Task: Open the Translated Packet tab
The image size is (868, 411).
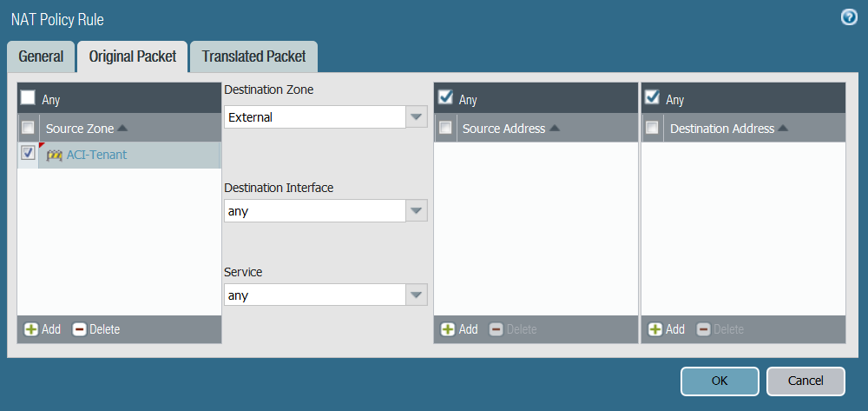Action: (x=253, y=56)
